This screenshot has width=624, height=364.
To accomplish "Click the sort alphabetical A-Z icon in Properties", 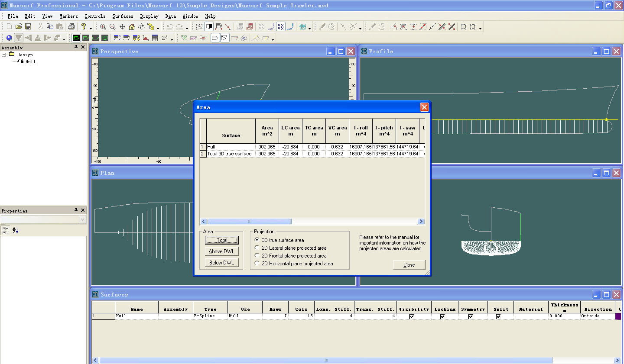I will pos(15,230).
